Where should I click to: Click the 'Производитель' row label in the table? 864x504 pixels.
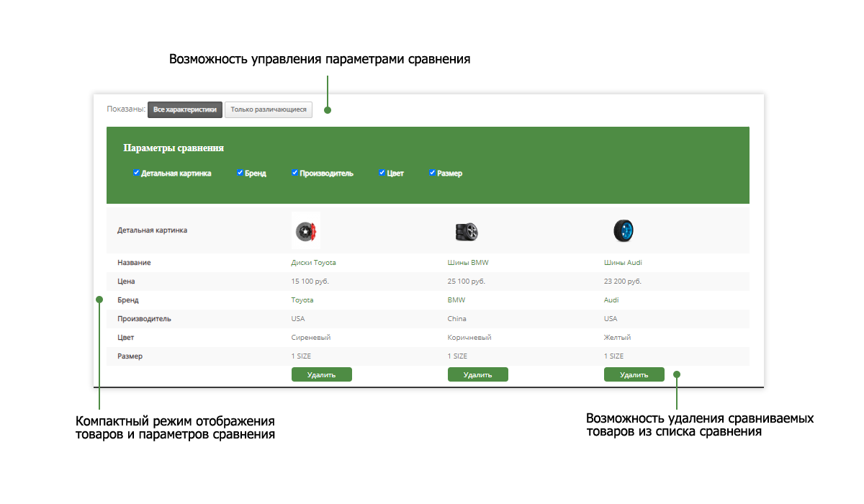[x=144, y=319]
